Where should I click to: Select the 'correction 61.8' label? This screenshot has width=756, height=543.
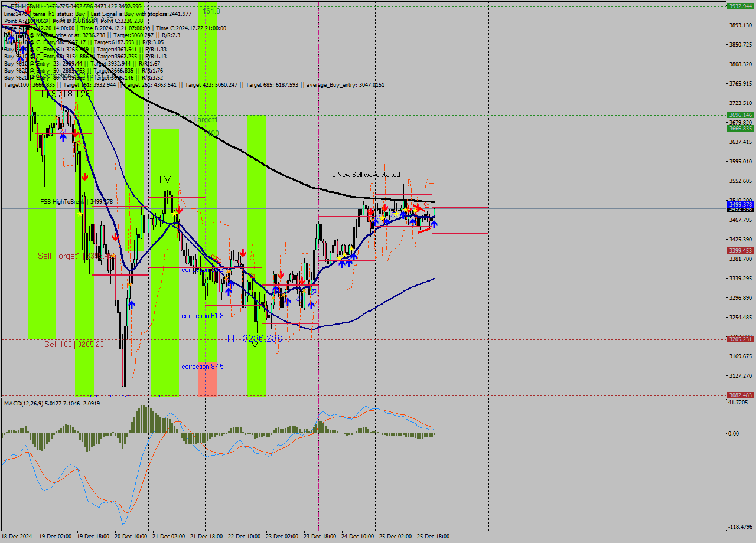pyautogui.click(x=203, y=316)
